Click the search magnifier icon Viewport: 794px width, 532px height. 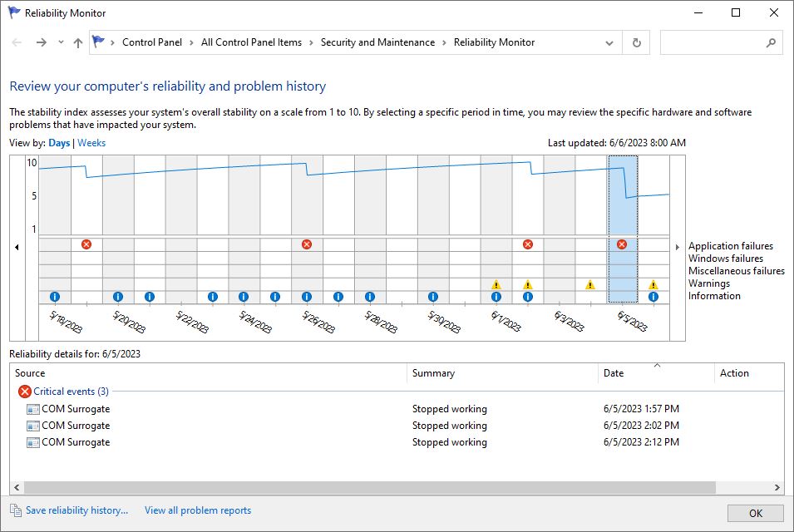(772, 42)
